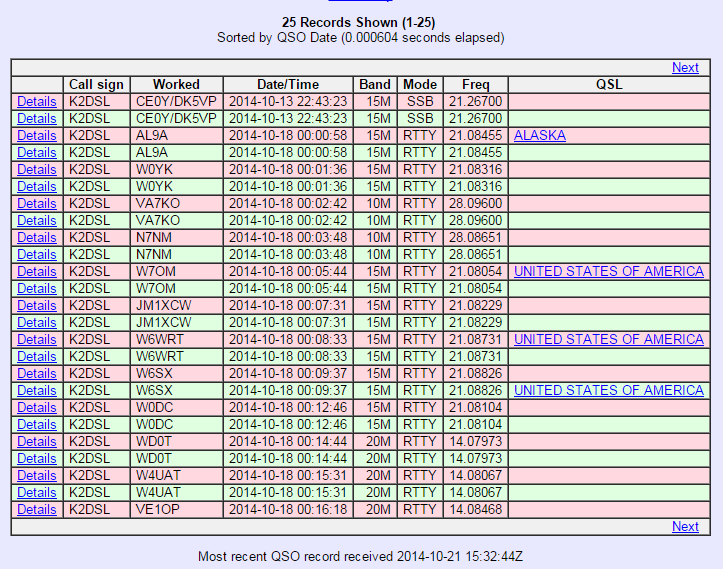Screen dimensions: 723x569
Task: Open Details for green WD0T row
Action: (37, 459)
